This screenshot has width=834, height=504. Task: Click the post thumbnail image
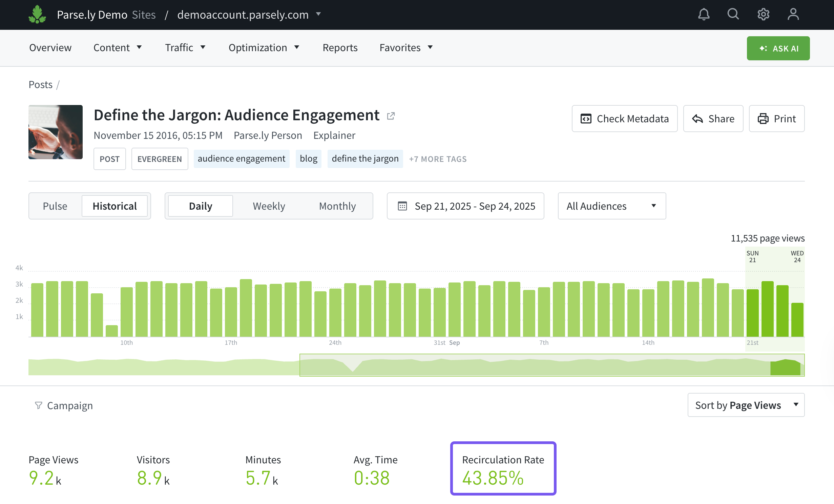(x=56, y=132)
